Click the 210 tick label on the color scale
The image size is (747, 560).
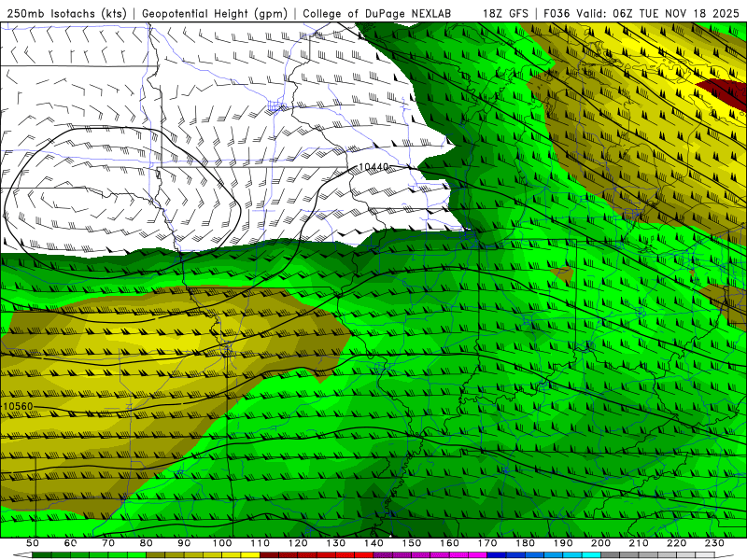point(639,543)
